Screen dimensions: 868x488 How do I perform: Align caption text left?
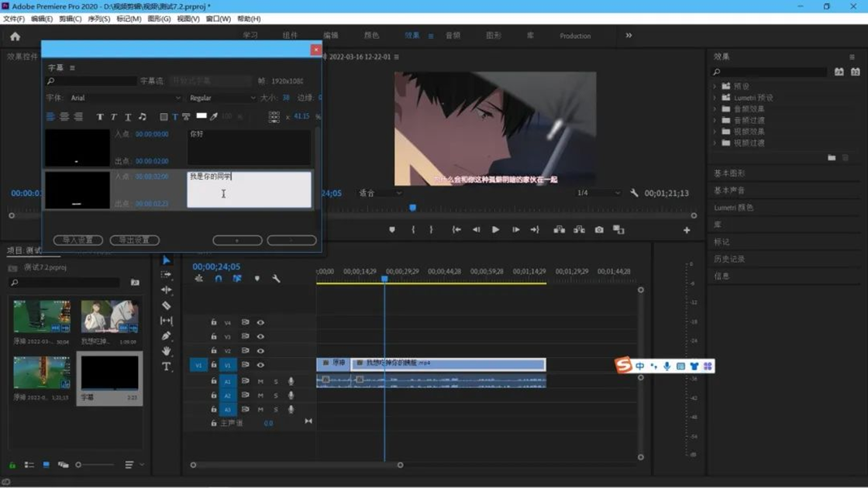coord(50,117)
